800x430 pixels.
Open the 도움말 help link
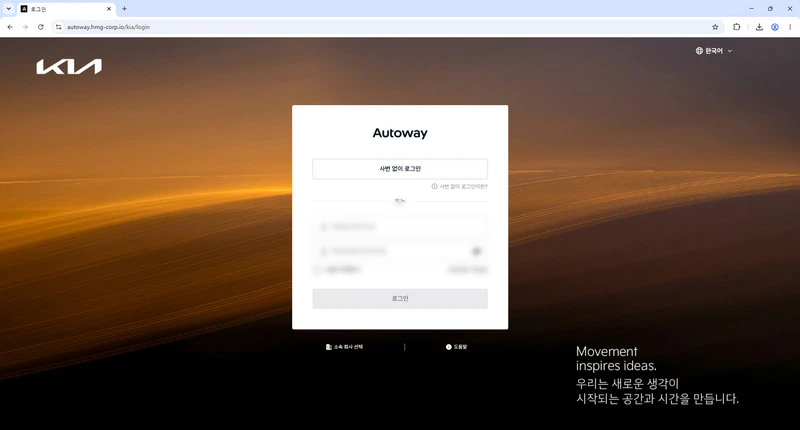pos(456,347)
